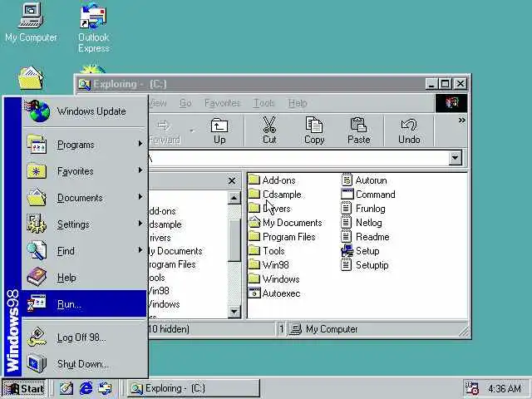532x399 pixels.
Task: Click the Windows logo throbber in Explorer
Action: [x=451, y=103]
